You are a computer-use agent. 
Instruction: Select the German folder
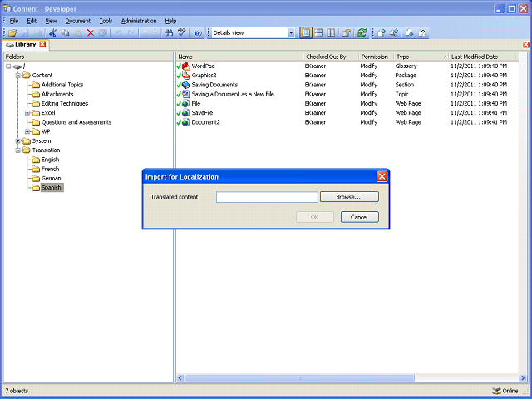(x=52, y=178)
